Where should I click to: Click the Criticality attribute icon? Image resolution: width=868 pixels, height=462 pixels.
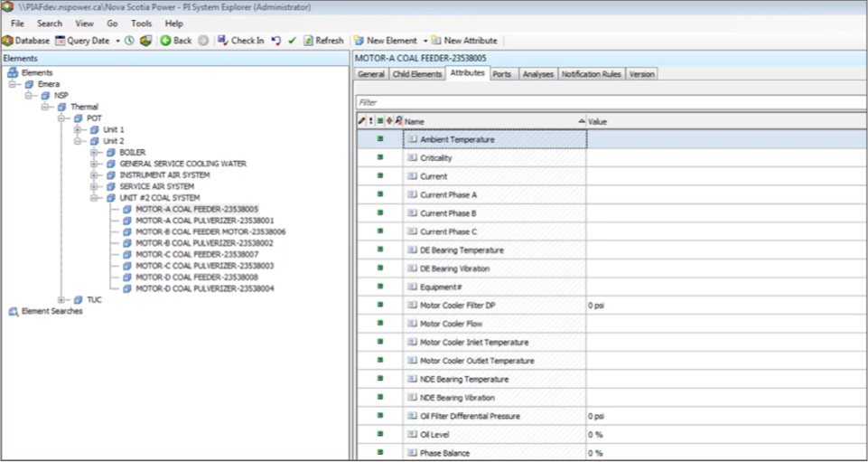(412, 158)
